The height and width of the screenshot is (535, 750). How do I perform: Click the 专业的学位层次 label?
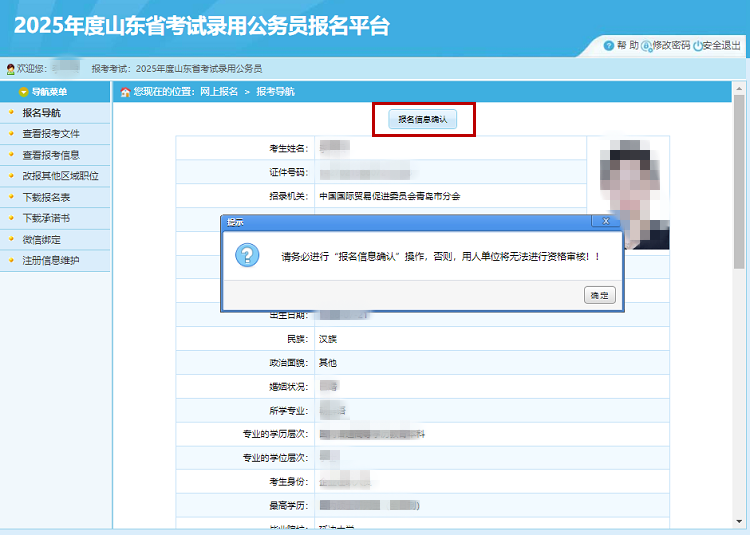pos(276,458)
